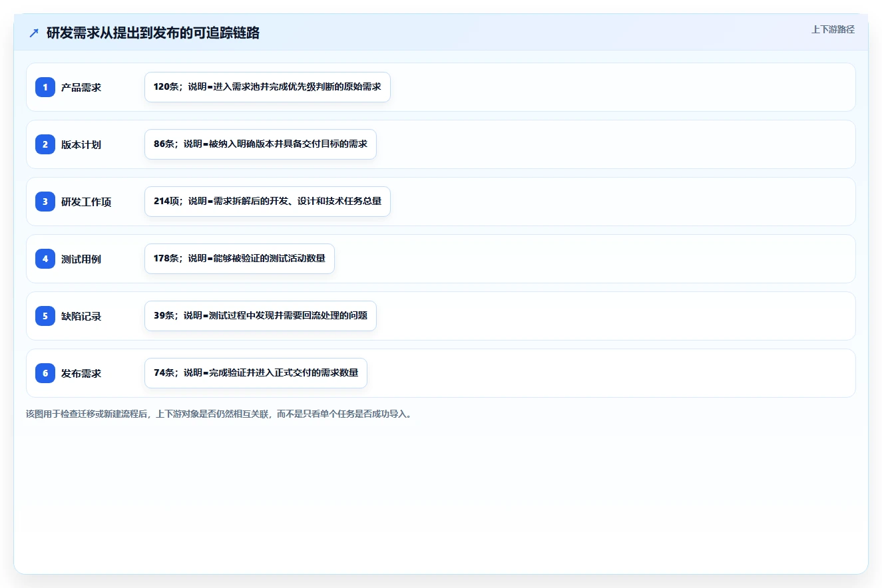
Task: Click step badge 5 for 缺陷记录
Action: tap(45, 316)
